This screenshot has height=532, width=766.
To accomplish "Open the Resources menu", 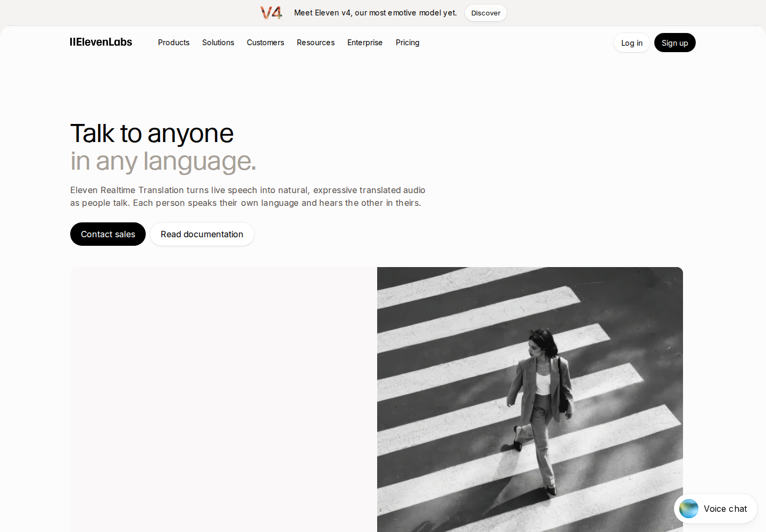I will 315,43.
